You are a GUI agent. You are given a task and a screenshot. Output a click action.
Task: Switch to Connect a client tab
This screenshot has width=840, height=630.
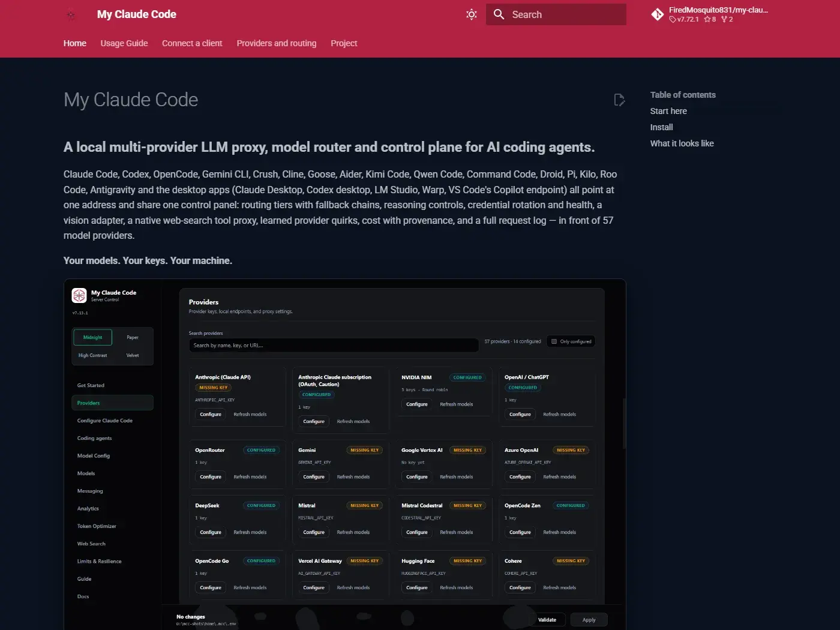tap(192, 43)
